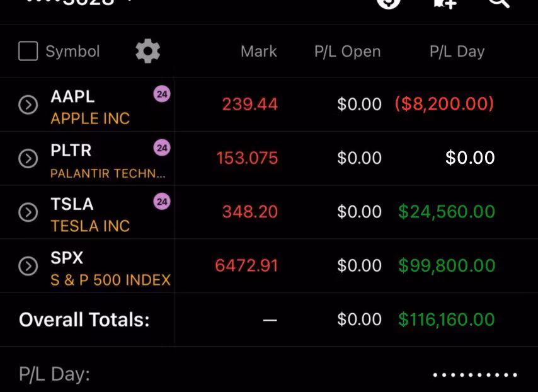Expand the AAPL position row

point(28,105)
